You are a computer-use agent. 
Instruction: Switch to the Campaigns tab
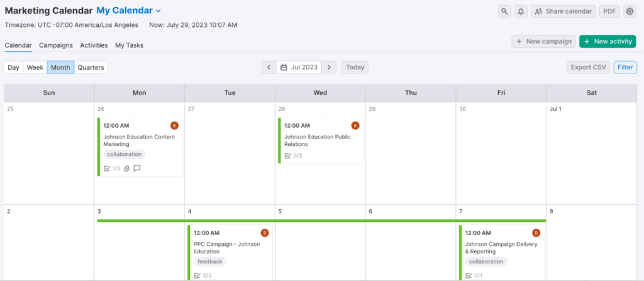coord(56,45)
